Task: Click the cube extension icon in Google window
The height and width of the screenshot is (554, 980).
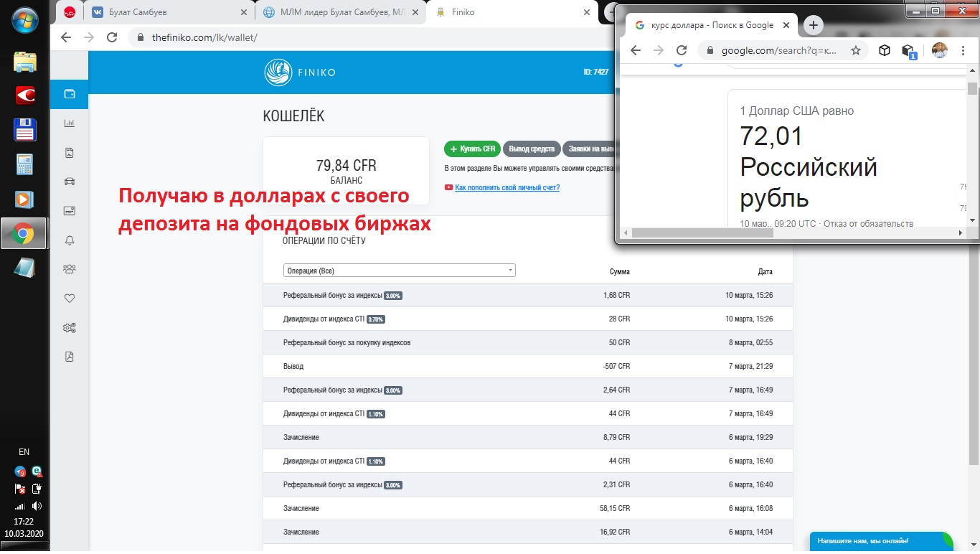Action: (885, 50)
